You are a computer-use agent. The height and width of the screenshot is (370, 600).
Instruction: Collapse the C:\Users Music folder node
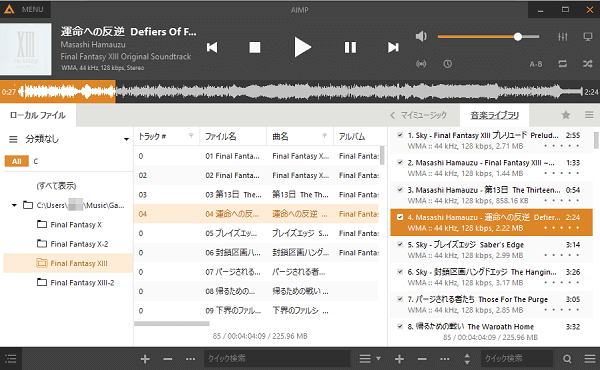14,205
